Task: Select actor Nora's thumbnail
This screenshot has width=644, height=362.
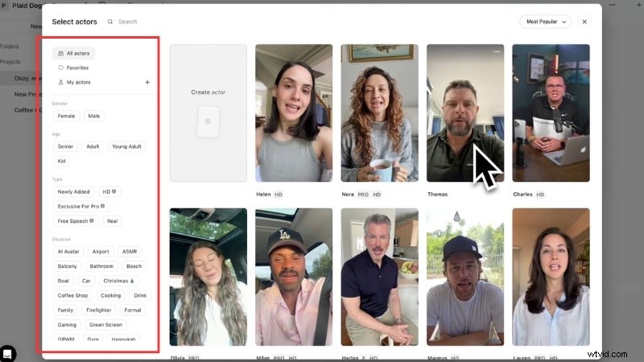Action: (x=379, y=113)
